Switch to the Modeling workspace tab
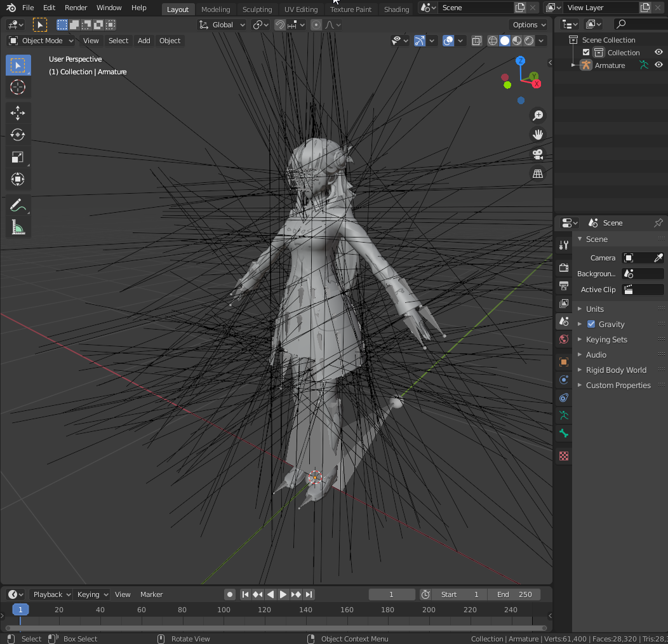The width and height of the screenshot is (668, 644). (215, 9)
